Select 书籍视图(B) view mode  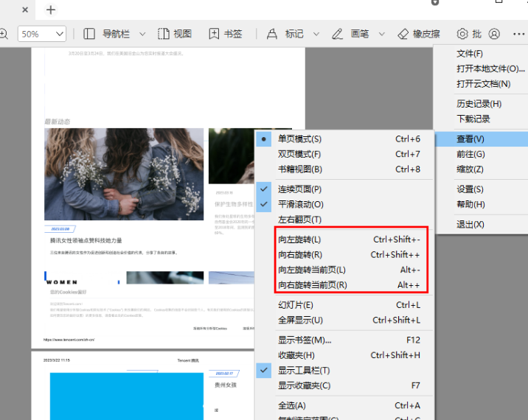pyautogui.click(x=344, y=169)
